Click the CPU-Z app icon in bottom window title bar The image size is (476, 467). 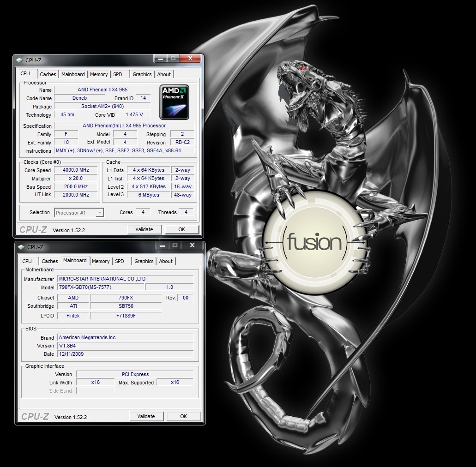point(21,247)
